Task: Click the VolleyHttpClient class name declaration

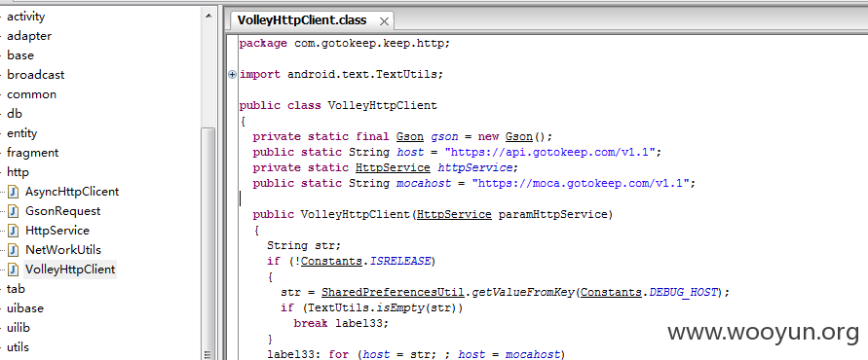Action: pyautogui.click(x=383, y=105)
